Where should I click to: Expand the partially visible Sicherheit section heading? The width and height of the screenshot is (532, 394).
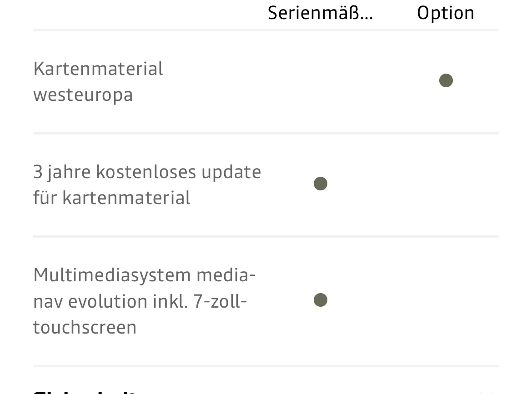point(85,392)
